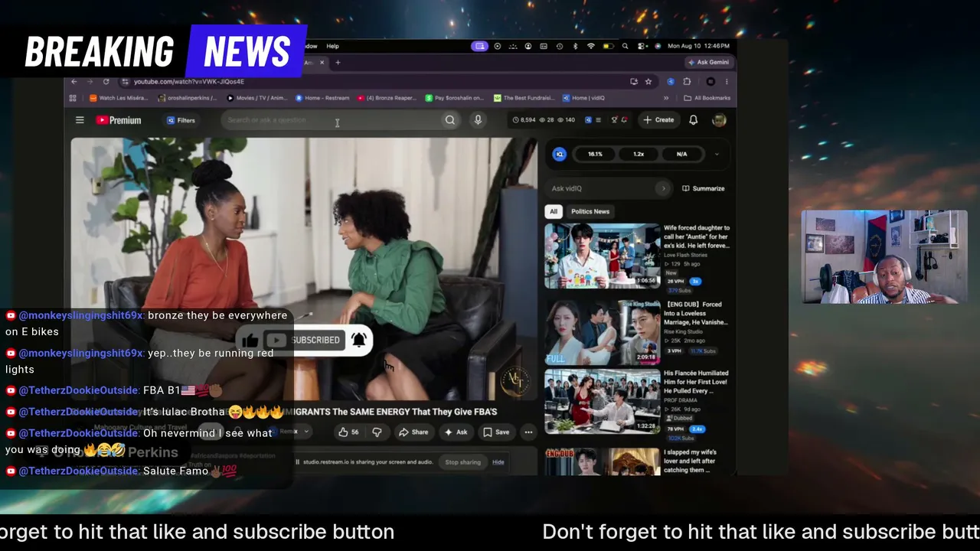
Task: Save the video with the Save button
Action: click(496, 432)
